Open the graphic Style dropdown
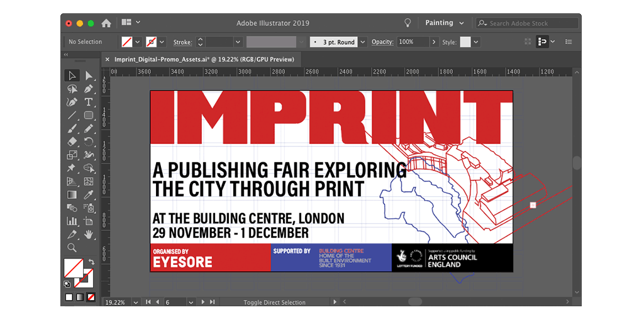The image size is (644, 322). coord(476,42)
